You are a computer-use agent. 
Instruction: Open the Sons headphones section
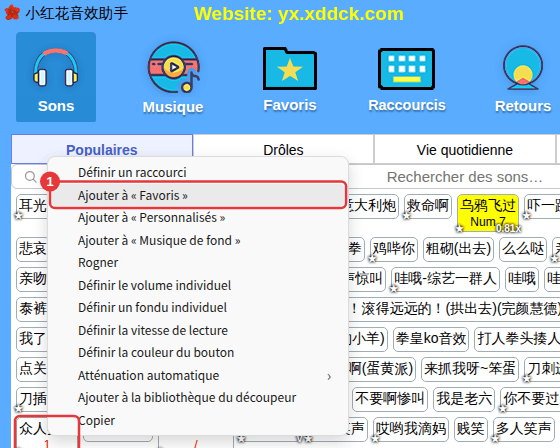click(56, 77)
